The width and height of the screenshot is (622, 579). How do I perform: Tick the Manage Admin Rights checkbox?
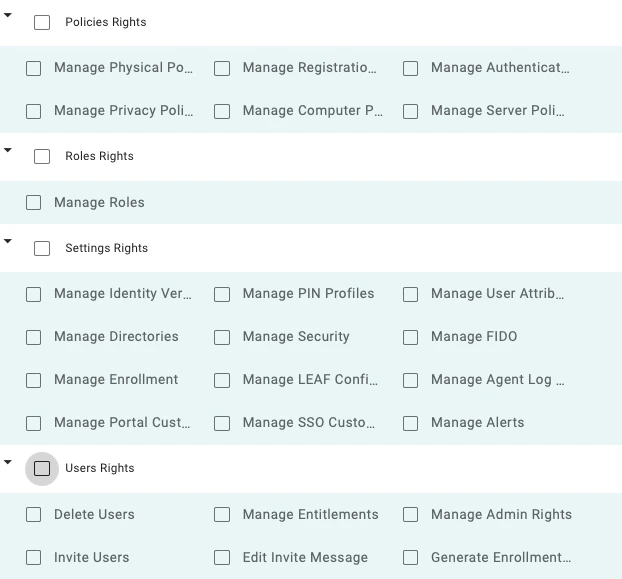tap(410, 515)
